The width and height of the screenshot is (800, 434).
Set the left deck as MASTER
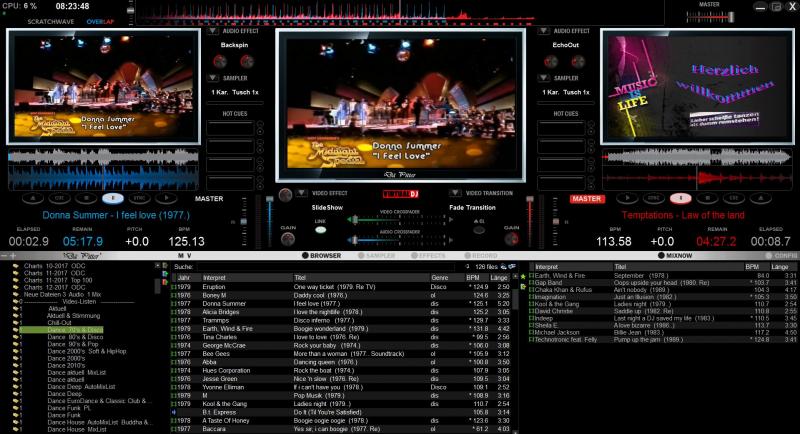pyautogui.click(x=209, y=198)
